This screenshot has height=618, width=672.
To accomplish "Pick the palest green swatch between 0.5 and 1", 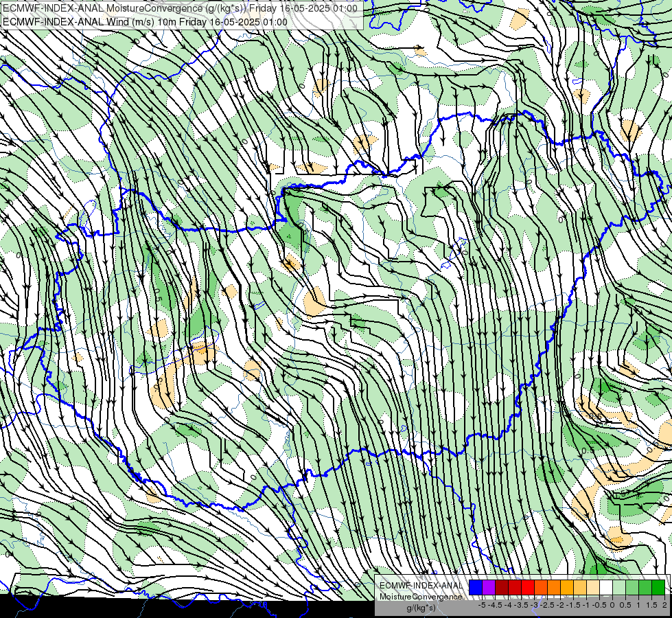I will pos(619,588).
